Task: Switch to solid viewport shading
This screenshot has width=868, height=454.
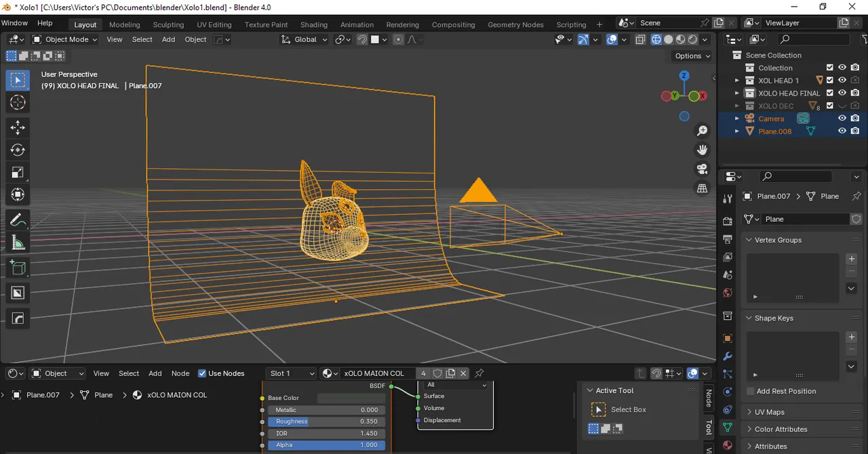Action: pyautogui.click(x=668, y=39)
